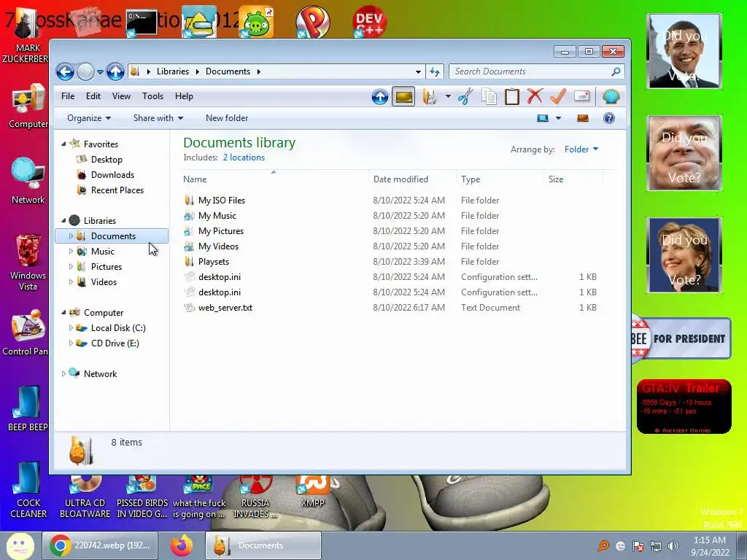Click the red X Delete icon
The width and height of the screenshot is (747, 560).
click(535, 96)
